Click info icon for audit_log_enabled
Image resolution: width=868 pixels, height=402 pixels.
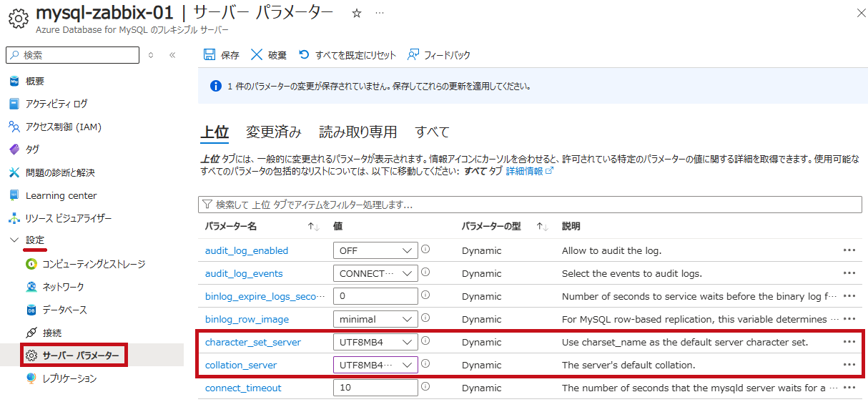click(425, 249)
